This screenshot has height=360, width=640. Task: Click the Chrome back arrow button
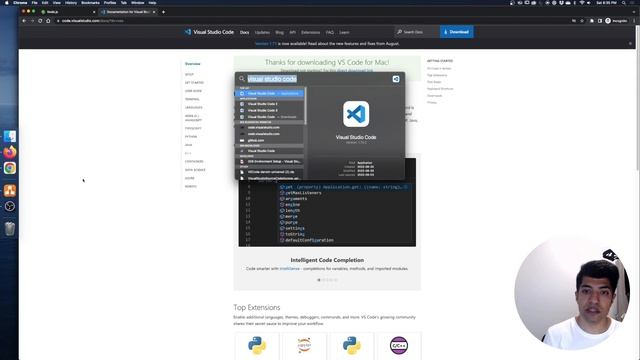24,21
